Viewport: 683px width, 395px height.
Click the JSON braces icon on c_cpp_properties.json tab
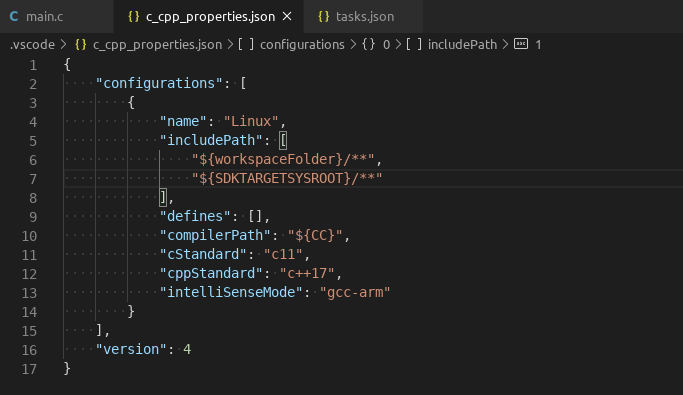coord(133,17)
